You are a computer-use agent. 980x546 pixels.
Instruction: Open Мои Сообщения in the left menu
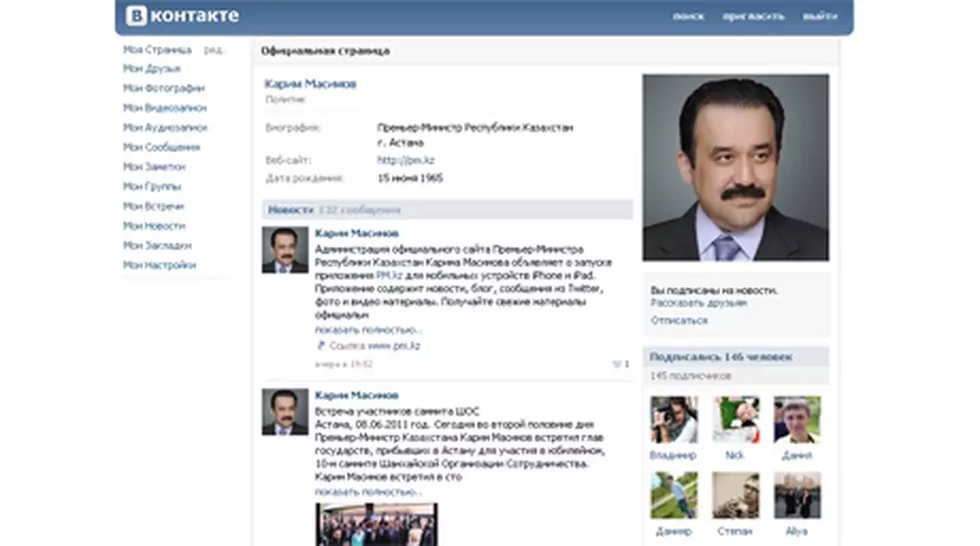point(161,147)
